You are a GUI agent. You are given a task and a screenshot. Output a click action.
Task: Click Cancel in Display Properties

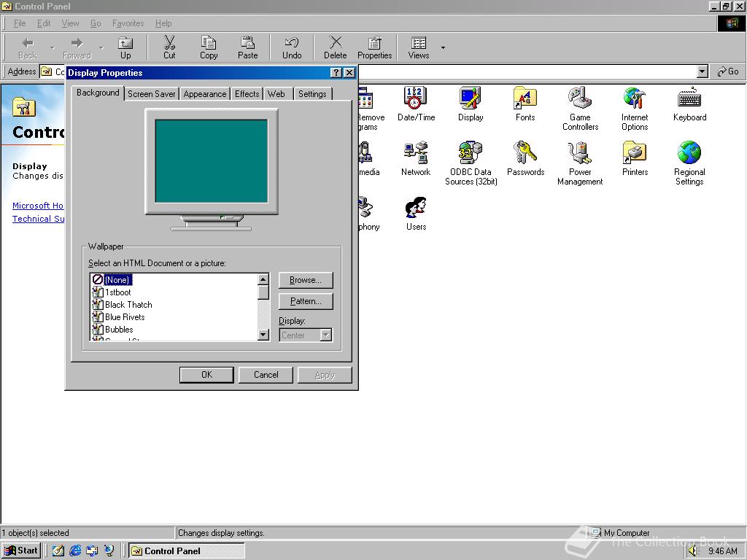pyautogui.click(x=266, y=375)
